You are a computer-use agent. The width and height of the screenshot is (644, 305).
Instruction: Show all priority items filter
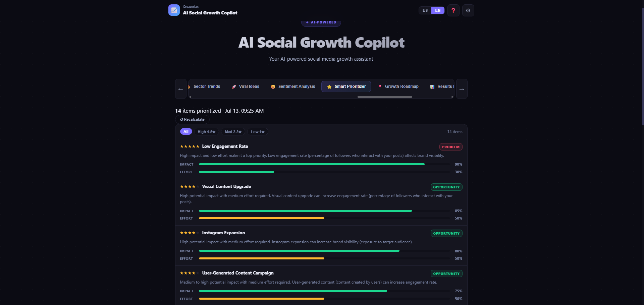pos(186,131)
